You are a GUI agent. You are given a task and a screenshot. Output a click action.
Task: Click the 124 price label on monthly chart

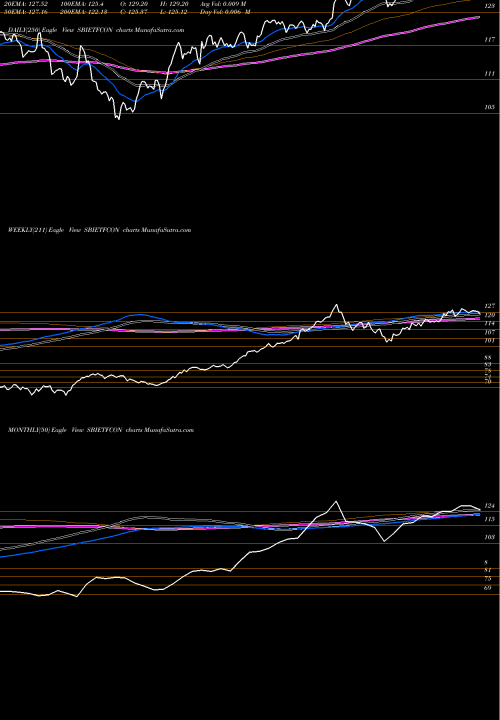(489, 506)
